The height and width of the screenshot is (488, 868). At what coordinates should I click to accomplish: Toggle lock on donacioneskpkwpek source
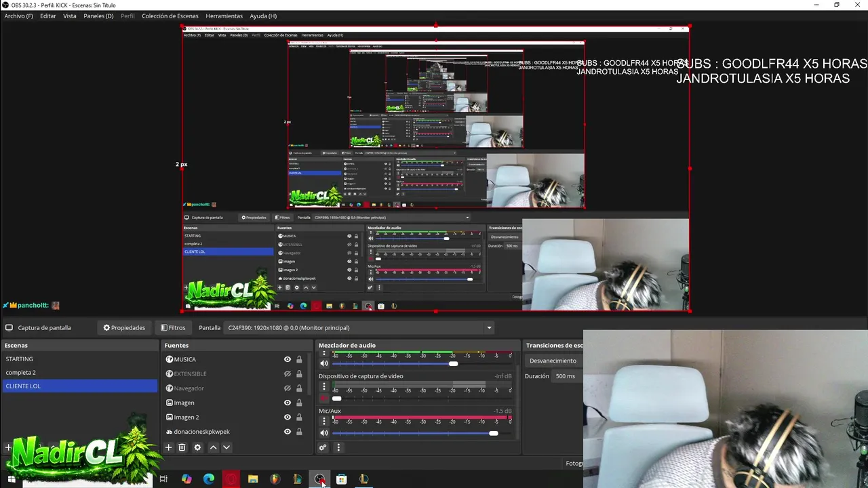tap(299, 432)
